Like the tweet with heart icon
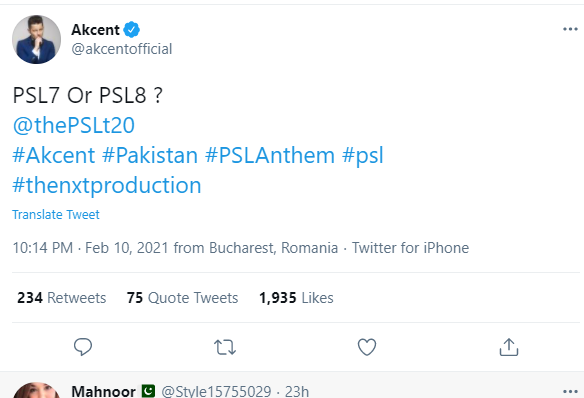This screenshot has width=584, height=398. point(367,347)
